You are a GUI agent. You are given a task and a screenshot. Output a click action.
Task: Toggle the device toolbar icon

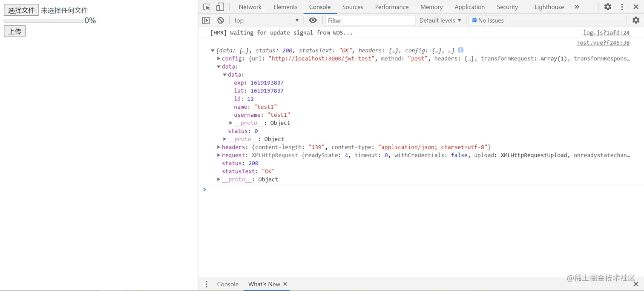[x=220, y=7]
